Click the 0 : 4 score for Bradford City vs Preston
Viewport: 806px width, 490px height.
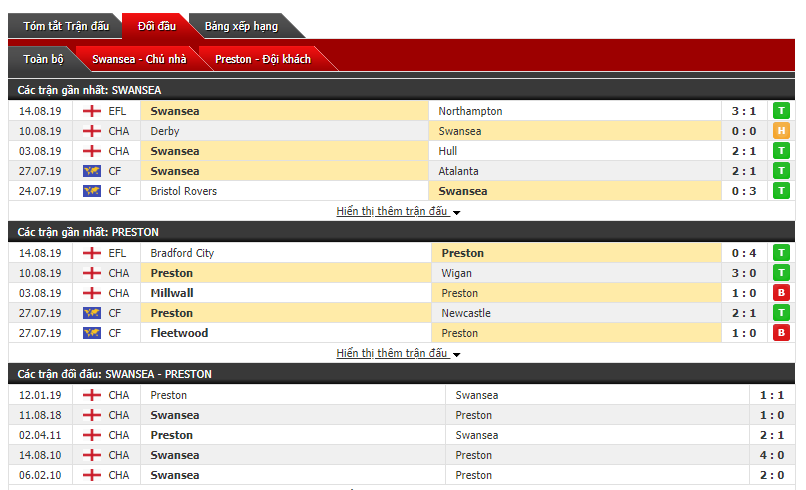coord(744,252)
